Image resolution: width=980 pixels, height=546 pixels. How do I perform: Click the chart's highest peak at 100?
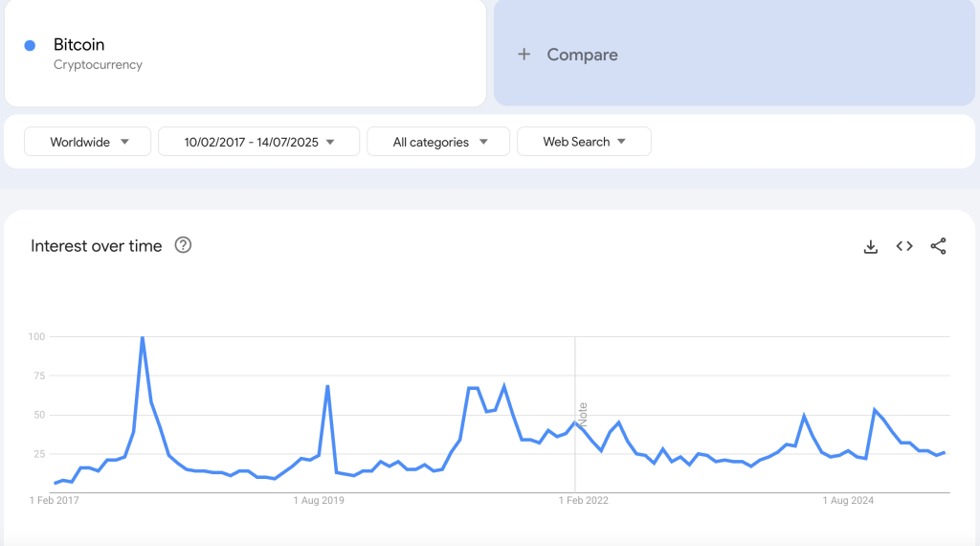(143, 337)
